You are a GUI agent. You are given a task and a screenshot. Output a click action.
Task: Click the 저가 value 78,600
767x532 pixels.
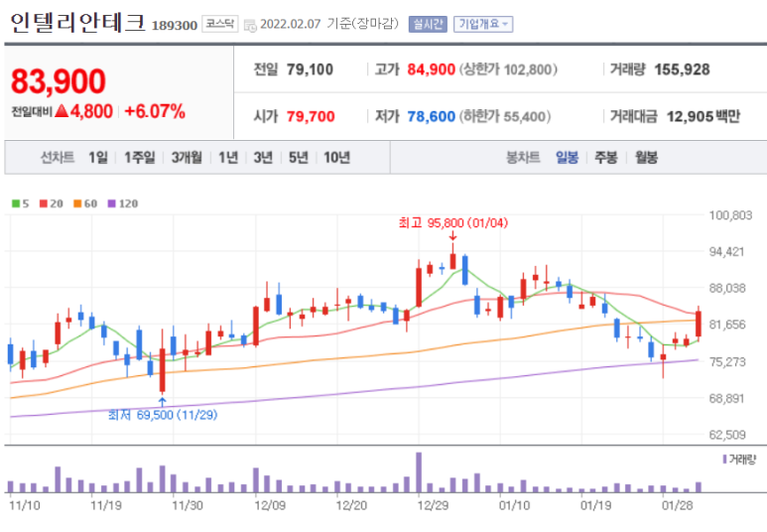coord(431,116)
